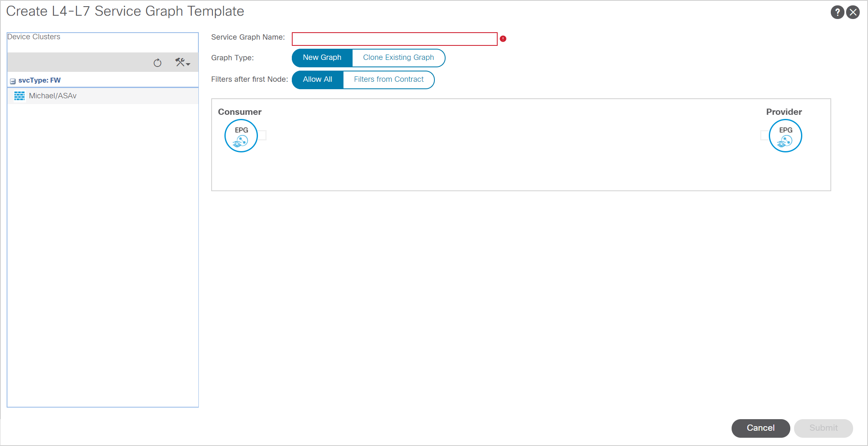Image resolution: width=868 pixels, height=446 pixels.
Task: Collapse the svcType: FW group
Action: [13, 81]
